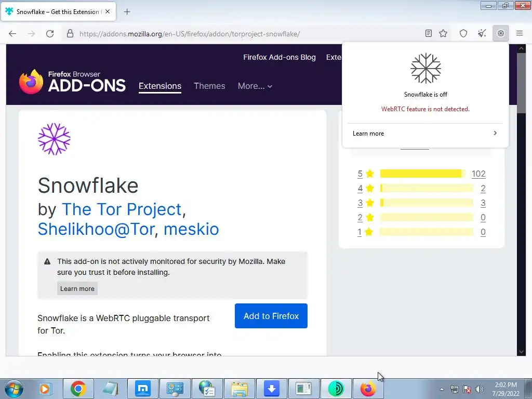This screenshot has width=532, height=399.
Task: Click 'WebRTC feature is not detected.' message
Action: tap(425, 109)
